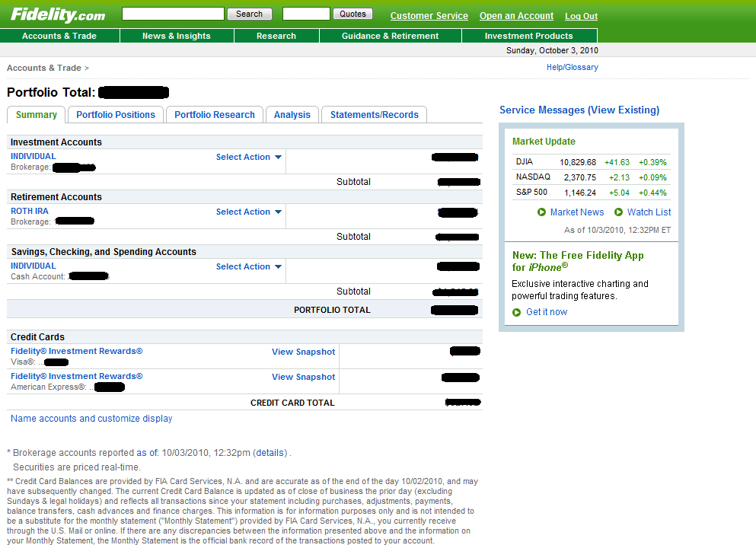Click S&P 500 percent change +0.44%
Image resolution: width=756 pixels, height=545 pixels.
652,193
